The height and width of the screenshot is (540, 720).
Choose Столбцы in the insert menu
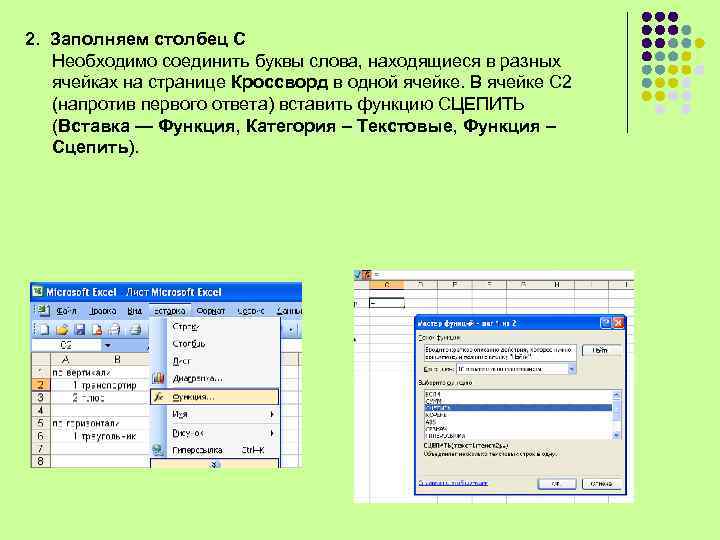(214, 343)
